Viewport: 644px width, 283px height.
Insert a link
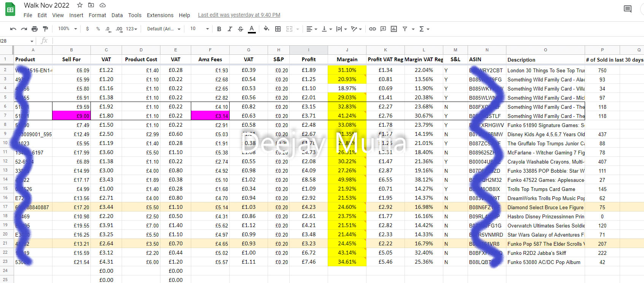coord(373,29)
